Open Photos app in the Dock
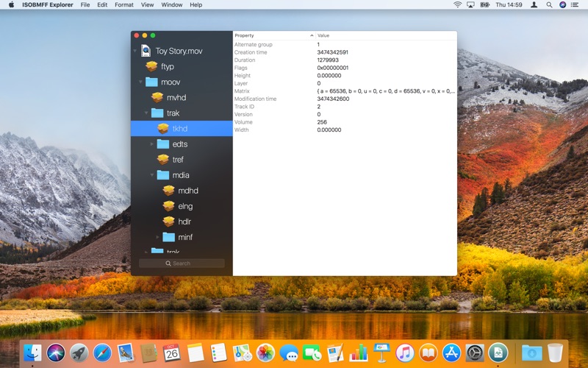The image size is (588, 368). coord(265,353)
